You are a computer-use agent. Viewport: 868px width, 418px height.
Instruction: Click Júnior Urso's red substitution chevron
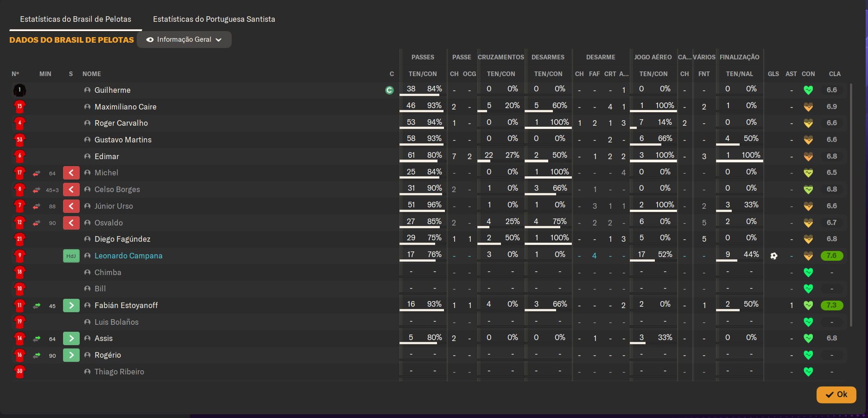coord(71,206)
